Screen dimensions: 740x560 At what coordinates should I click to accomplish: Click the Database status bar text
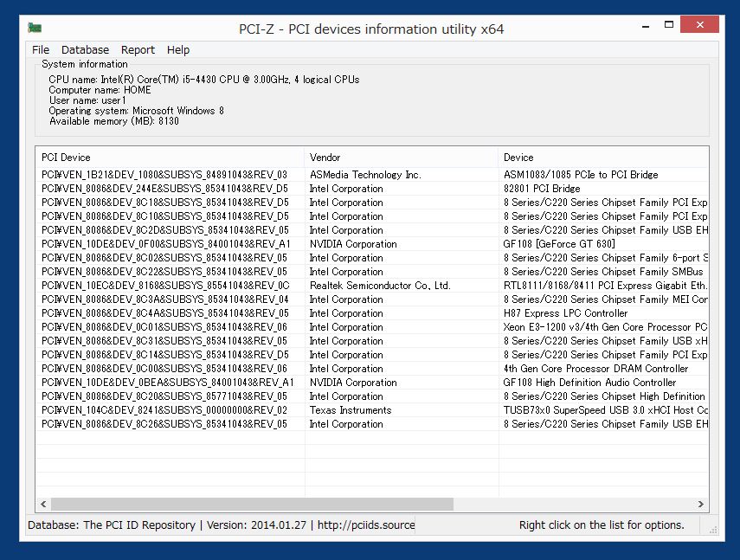click(x=221, y=525)
